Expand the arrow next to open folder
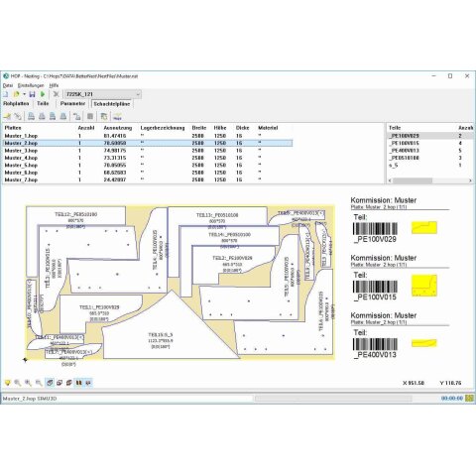Screen dimensions: 476x476 tap(24, 94)
